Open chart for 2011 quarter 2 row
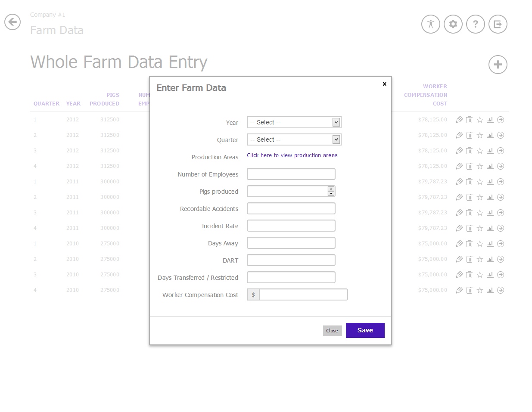Viewport: 532px width, 412px height. pos(490,197)
